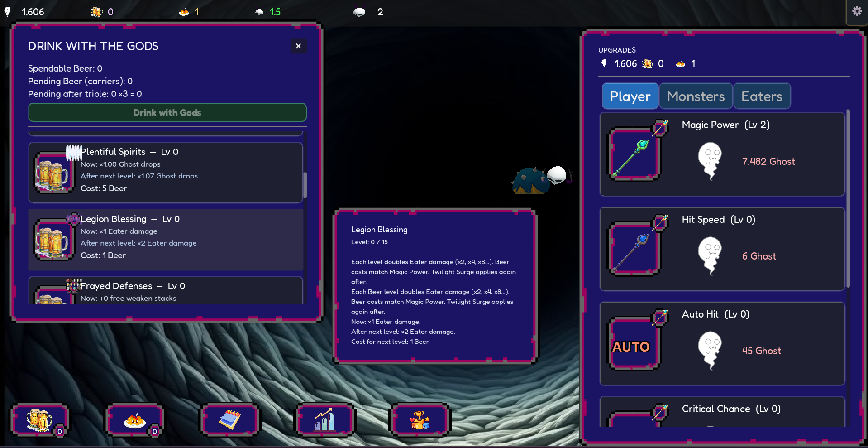Click the small cloud icon beside 1.5

259,12
